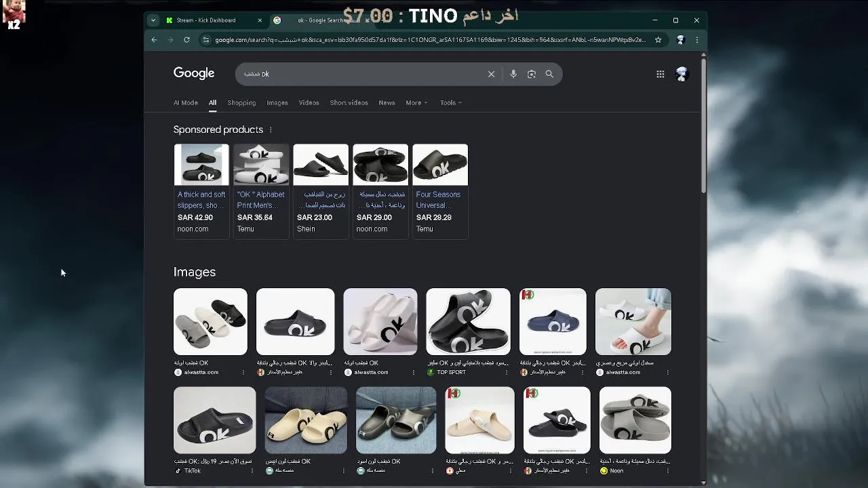
Task: Open more options for Noon image
Action: point(667,470)
